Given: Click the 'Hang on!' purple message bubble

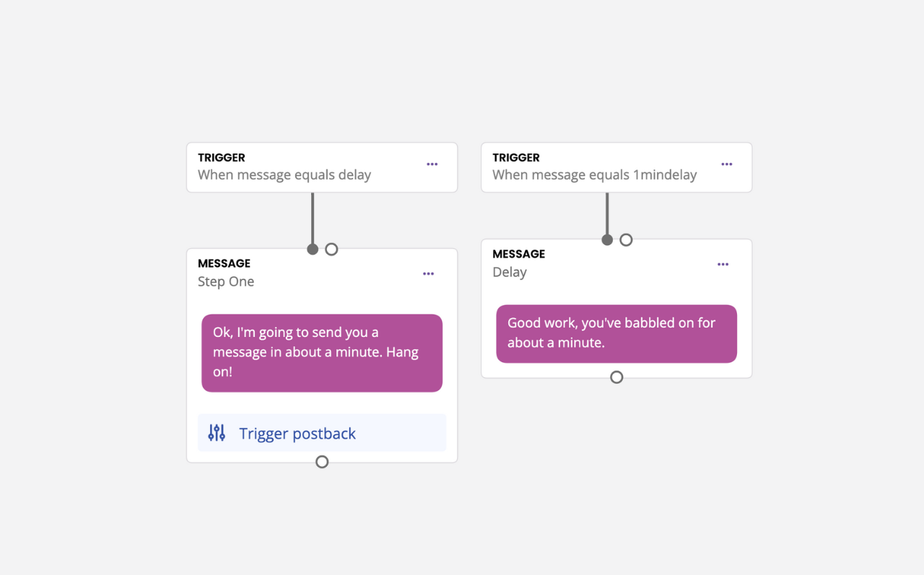Looking at the screenshot, I should pyautogui.click(x=322, y=353).
